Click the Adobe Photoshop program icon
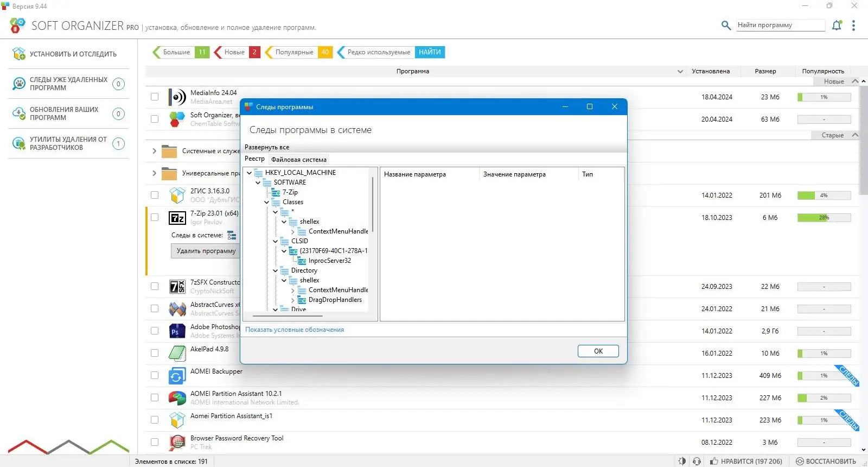The image size is (868, 467). pyautogui.click(x=177, y=331)
